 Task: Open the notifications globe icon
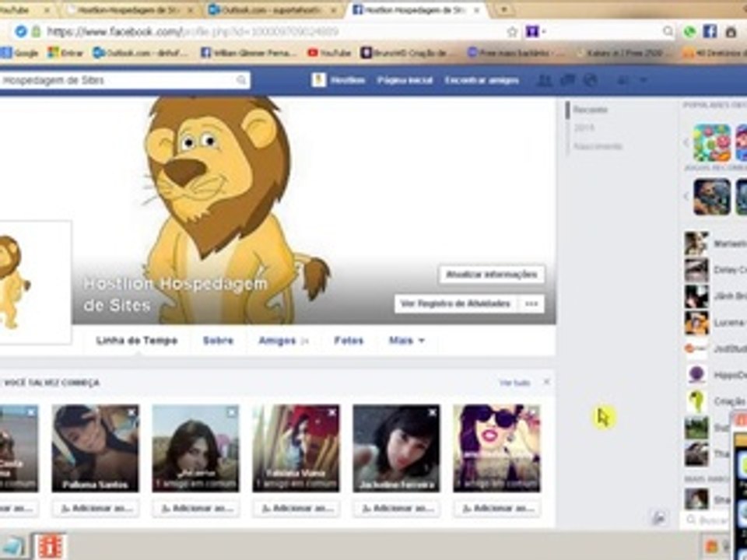[x=591, y=80]
